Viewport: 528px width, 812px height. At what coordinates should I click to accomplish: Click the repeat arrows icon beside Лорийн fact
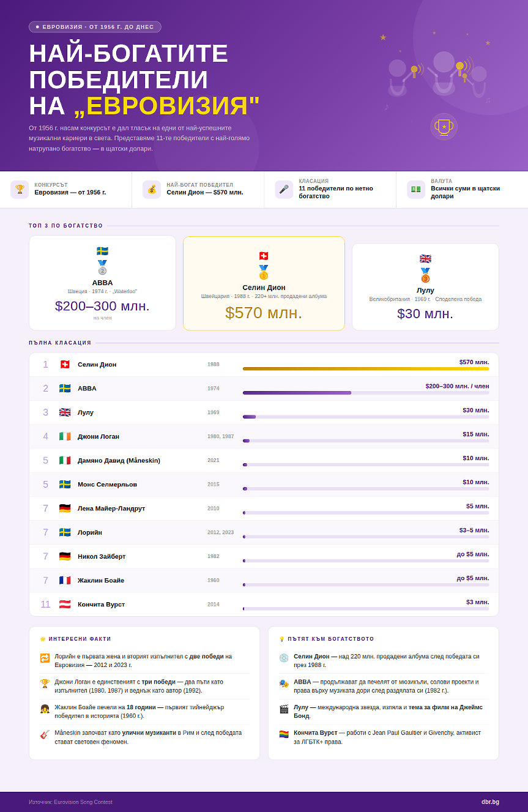tap(45, 658)
